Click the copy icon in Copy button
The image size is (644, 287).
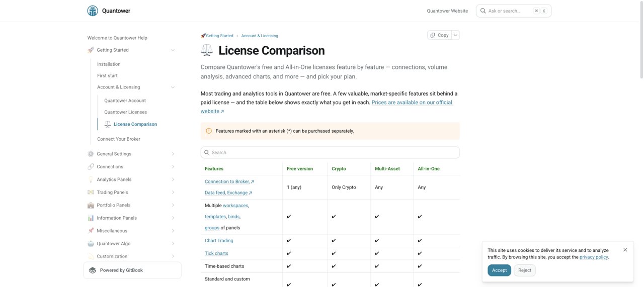coord(433,35)
